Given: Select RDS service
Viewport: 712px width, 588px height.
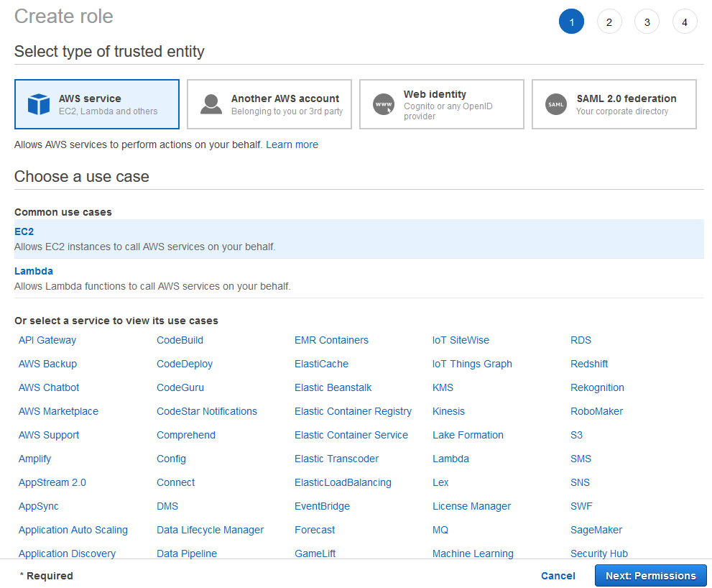Looking at the screenshot, I should click(x=581, y=340).
